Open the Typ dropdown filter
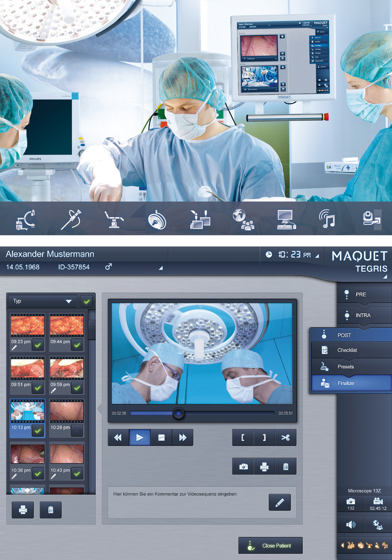Image resolution: width=392 pixels, height=560 pixels. (x=43, y=301)
